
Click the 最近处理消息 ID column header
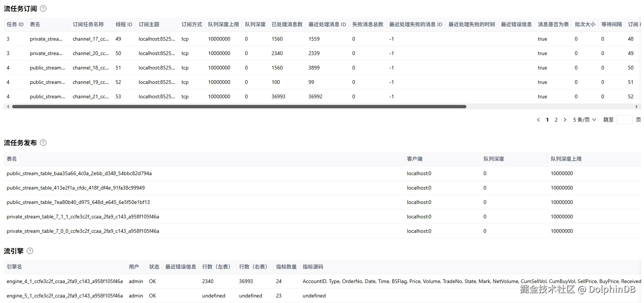click(x=328, y=24)
